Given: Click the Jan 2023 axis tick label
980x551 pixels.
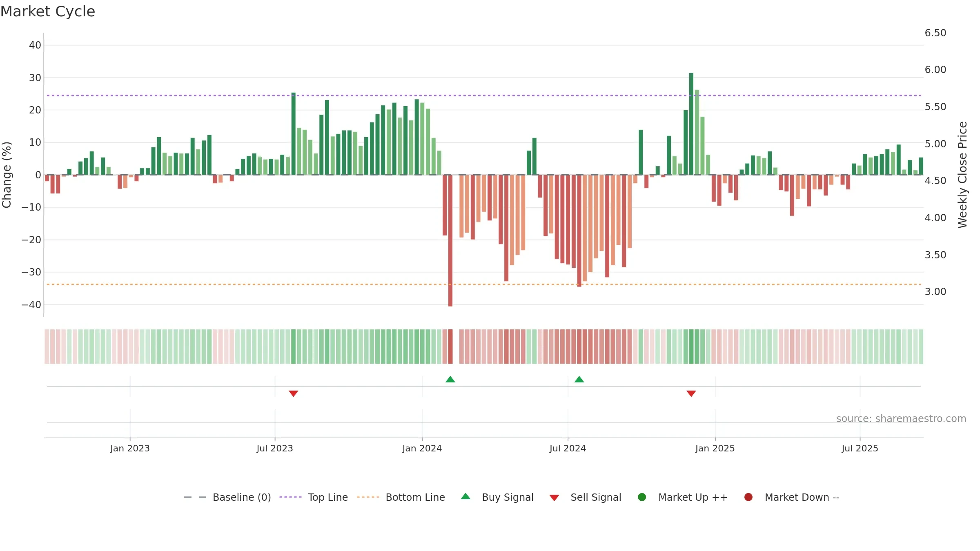Looking at the screenshot, I should 130,448.
